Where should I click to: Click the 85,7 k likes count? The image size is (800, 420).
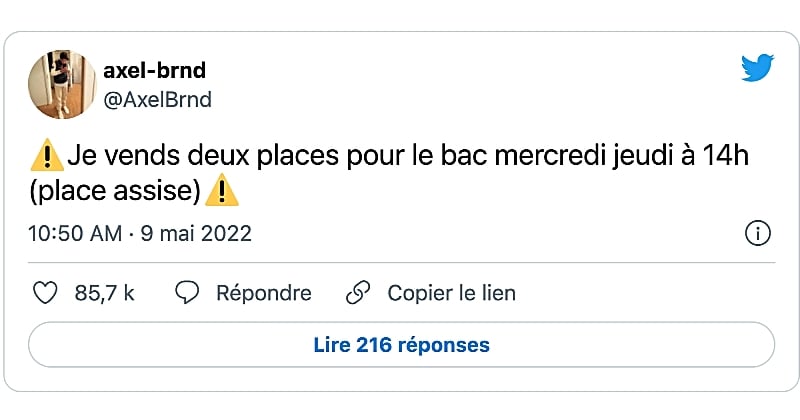(x=104, y=293)
